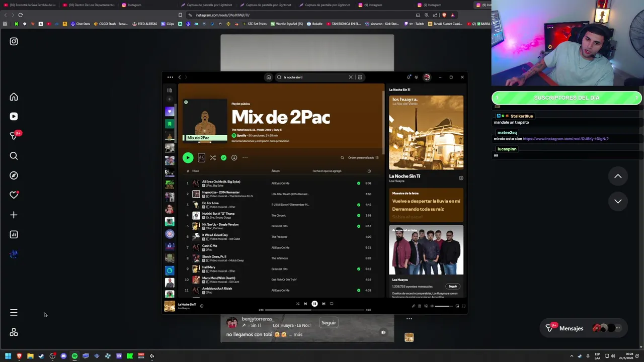Open Spotify profile avatar menu

pyautogui.click(x=427, y=77)
